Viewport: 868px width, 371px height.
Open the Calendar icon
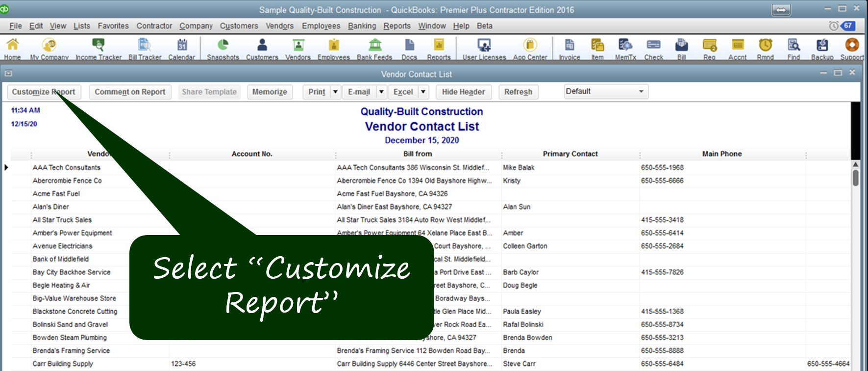point(182,48)
